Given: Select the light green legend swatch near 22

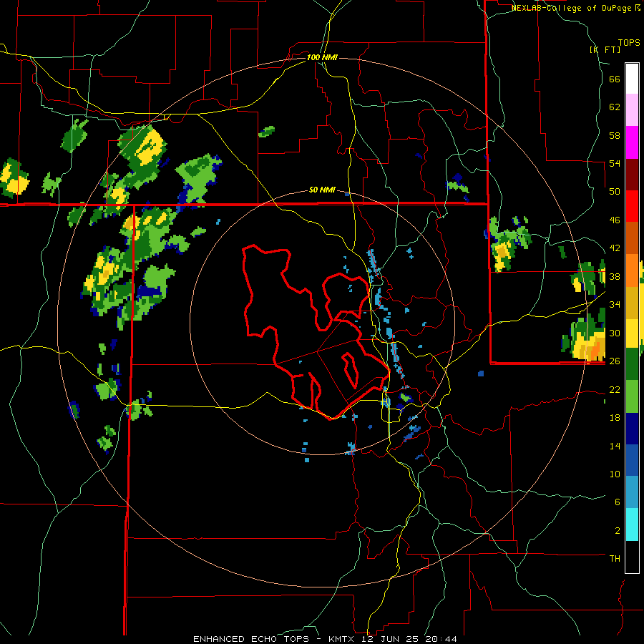Looking at the screenshot, I should click(x=632, y=396).
